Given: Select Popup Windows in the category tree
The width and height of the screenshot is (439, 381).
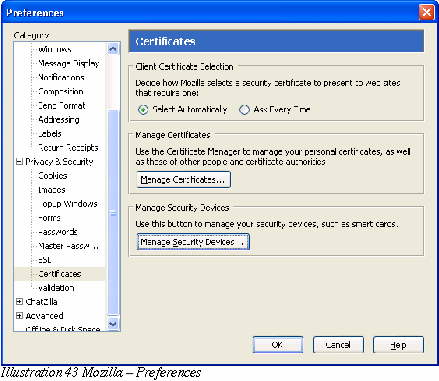Looking at the screenshot, I should (x=68, y=204).
